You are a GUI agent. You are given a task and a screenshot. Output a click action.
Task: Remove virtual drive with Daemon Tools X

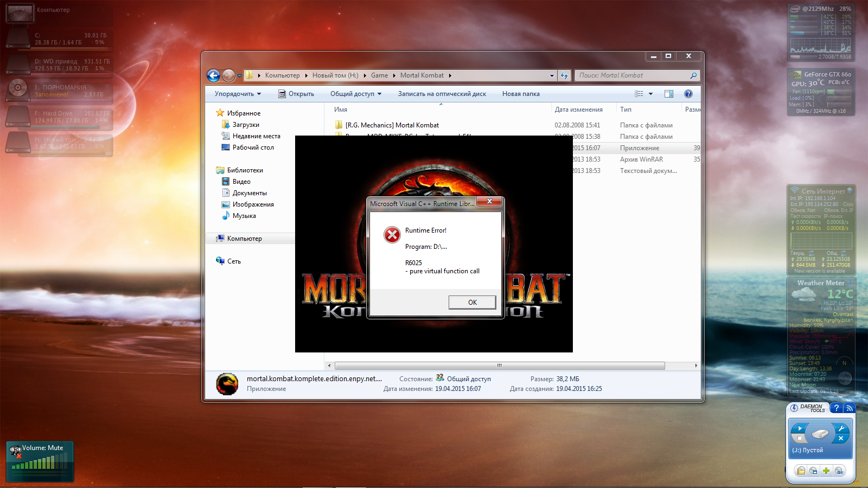tap(841, 438)
